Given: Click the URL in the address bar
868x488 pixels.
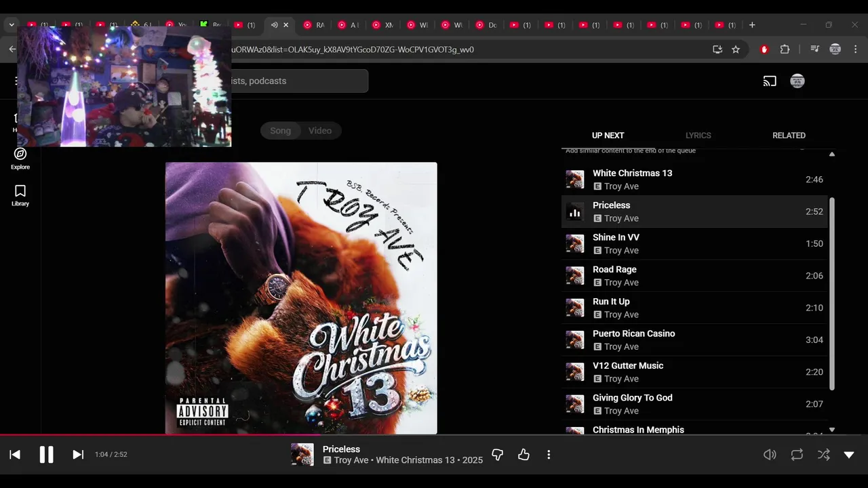Looking at the screenshot, I should tap(352, 49).
